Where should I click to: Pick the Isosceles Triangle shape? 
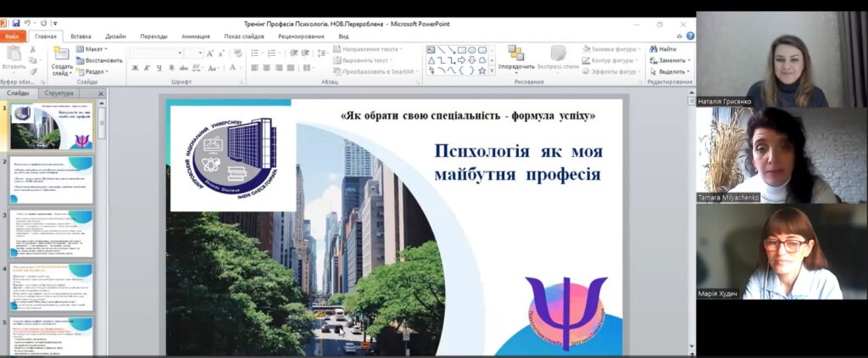tap(431, 60)
